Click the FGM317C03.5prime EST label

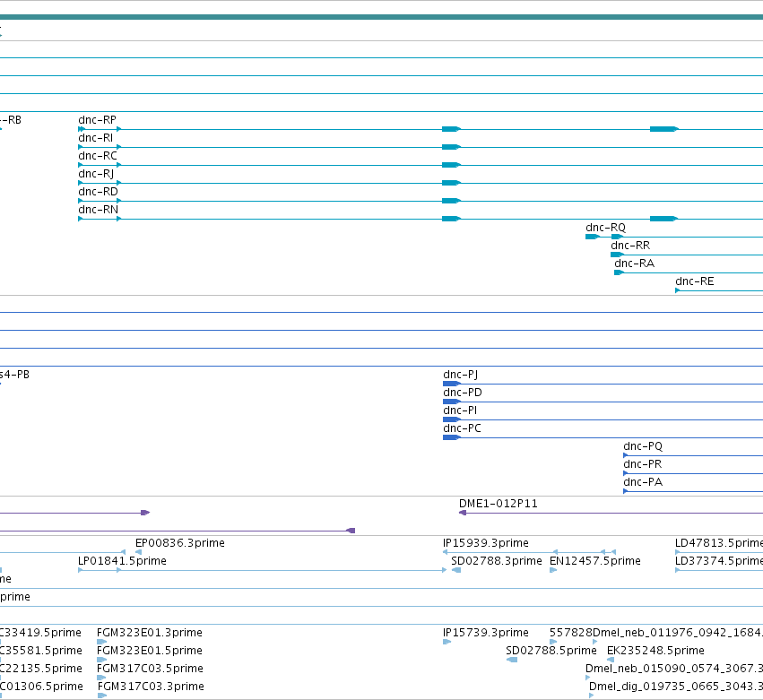point(150,669)
